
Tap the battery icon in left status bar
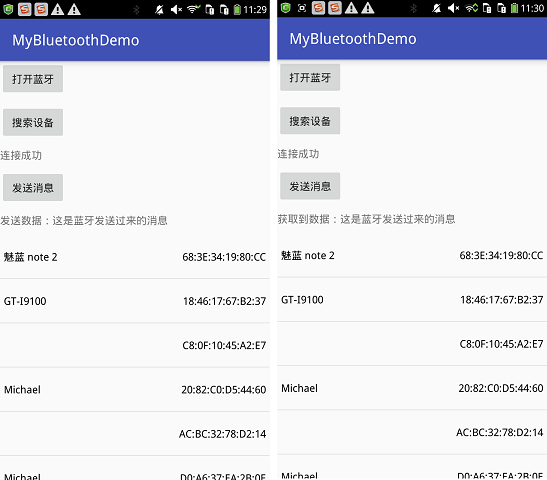point(237,9)
